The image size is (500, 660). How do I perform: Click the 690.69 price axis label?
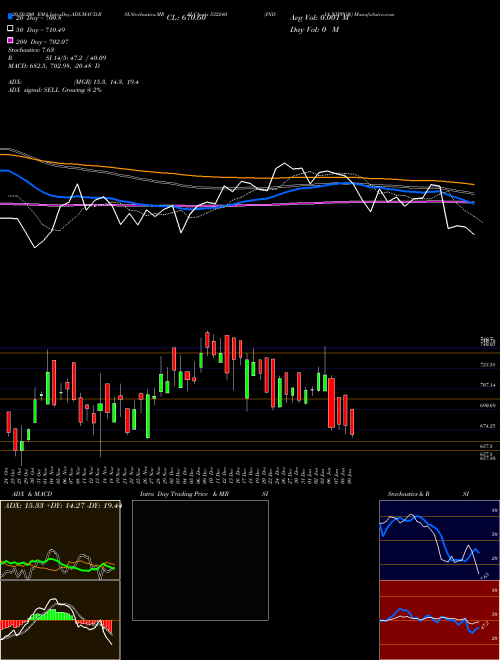coord(487,405)
